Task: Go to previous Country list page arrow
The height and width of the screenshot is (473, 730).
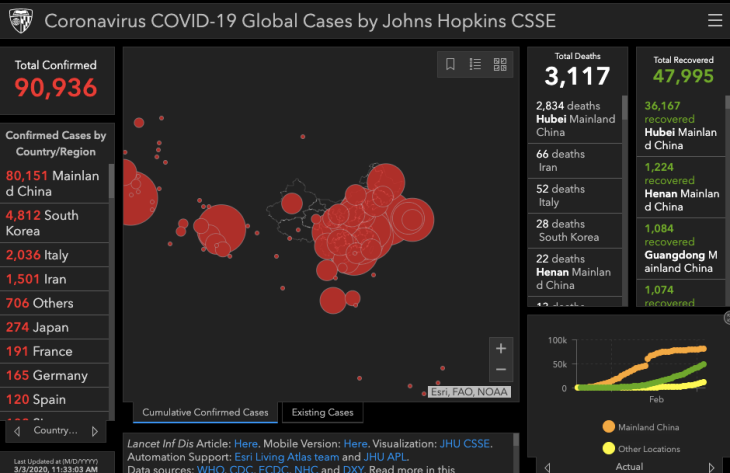Action: pyautogui.click(x=17, y=431)
